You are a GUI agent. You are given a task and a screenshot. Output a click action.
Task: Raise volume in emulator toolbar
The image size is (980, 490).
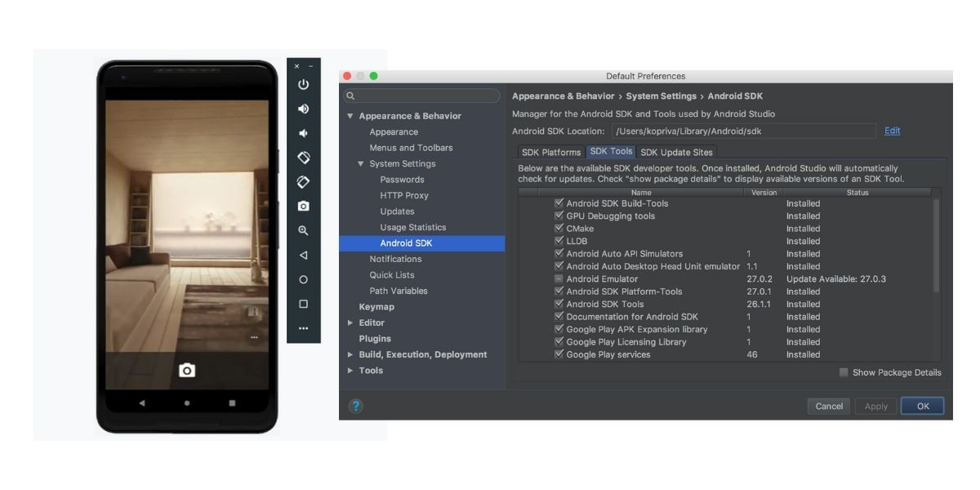point(304,109)
